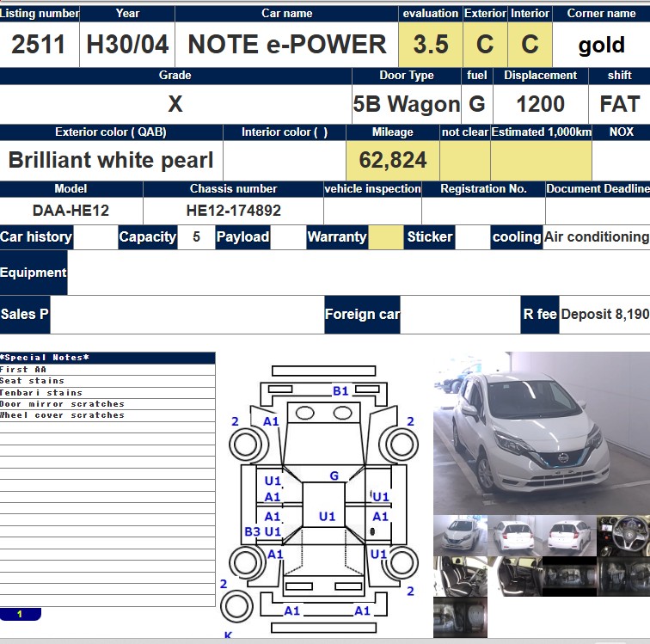
Task: Click the Document Deadline header
Action: [x=598, y=189]
